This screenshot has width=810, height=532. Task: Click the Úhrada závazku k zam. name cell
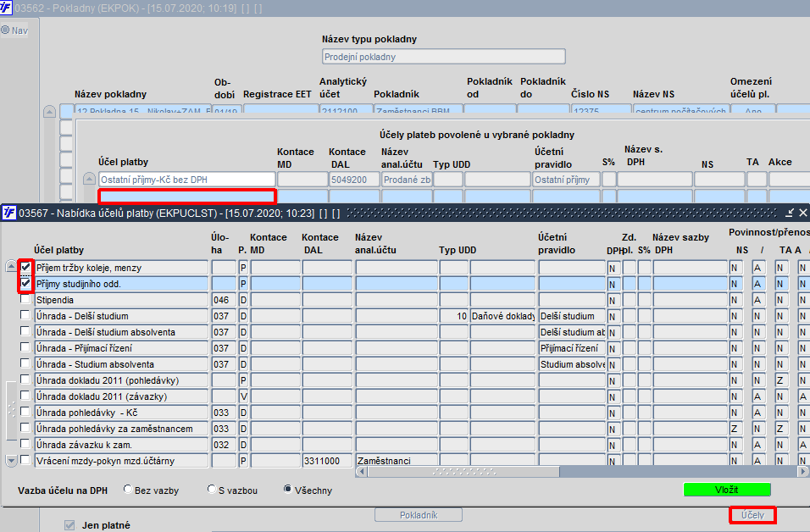pos(121,444)
